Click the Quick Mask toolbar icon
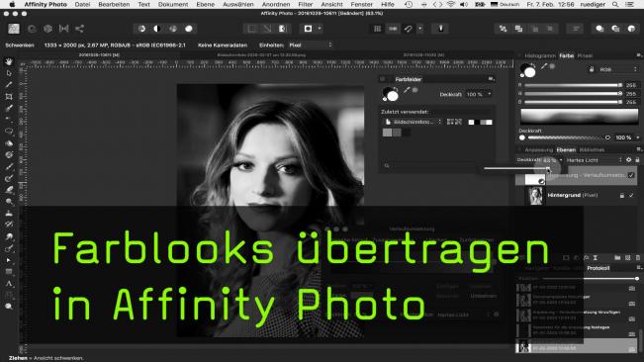The height and width of the screenshot is (362, 644). point(308,29)
